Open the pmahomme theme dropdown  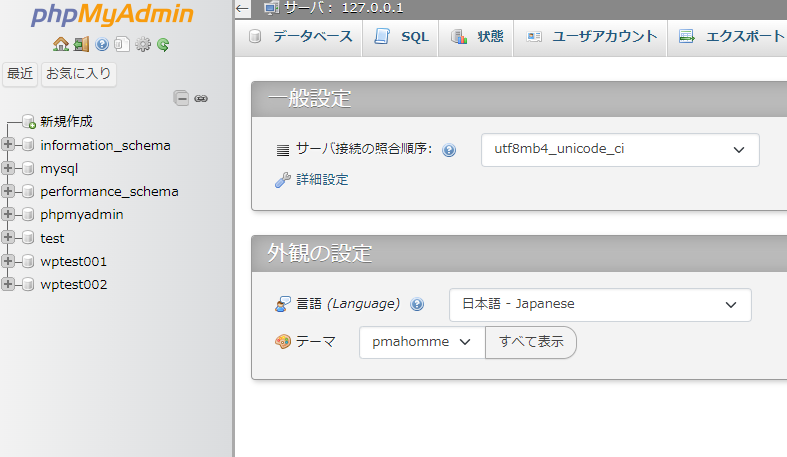tap(421, 342)
